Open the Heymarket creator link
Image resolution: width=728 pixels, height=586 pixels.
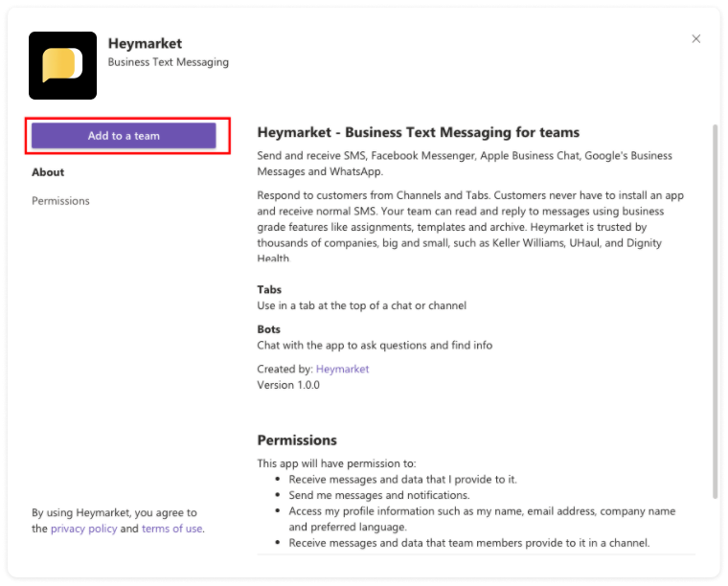342,369
